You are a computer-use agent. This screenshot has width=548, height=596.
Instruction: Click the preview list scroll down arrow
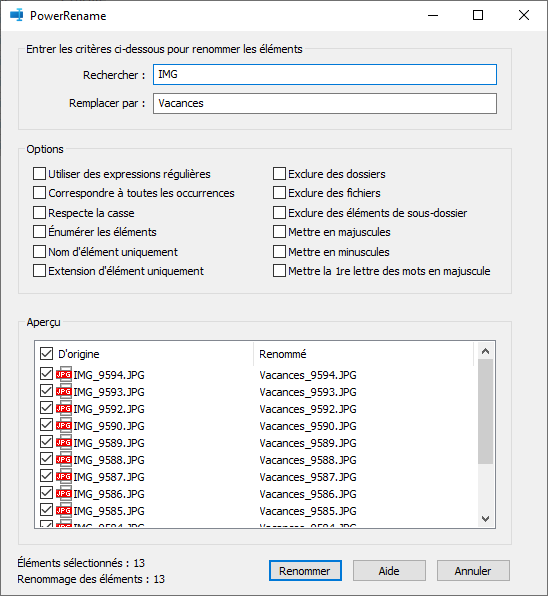[485, 519]
